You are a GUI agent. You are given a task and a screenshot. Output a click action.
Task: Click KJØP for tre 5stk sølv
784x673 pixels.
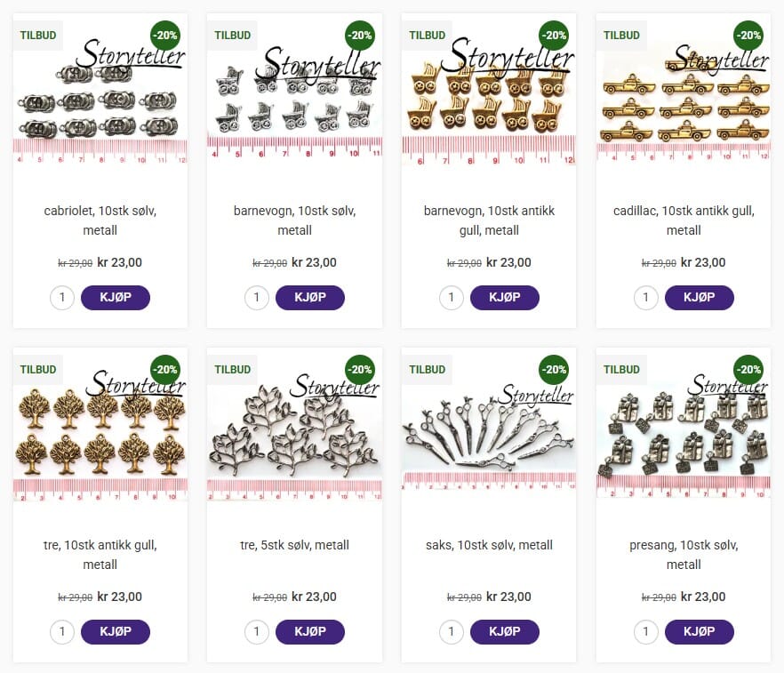tap(309, 631)
